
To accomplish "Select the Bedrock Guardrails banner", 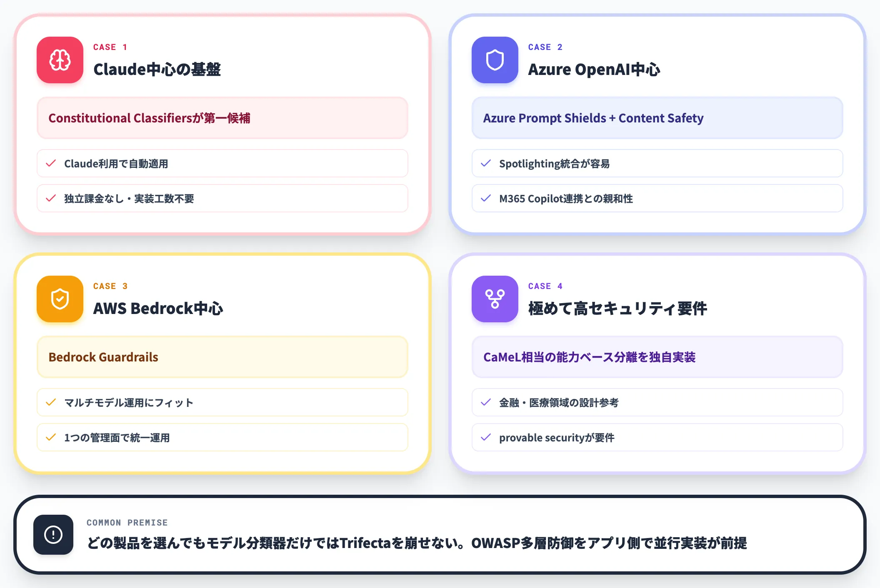I will pos(222,357).
